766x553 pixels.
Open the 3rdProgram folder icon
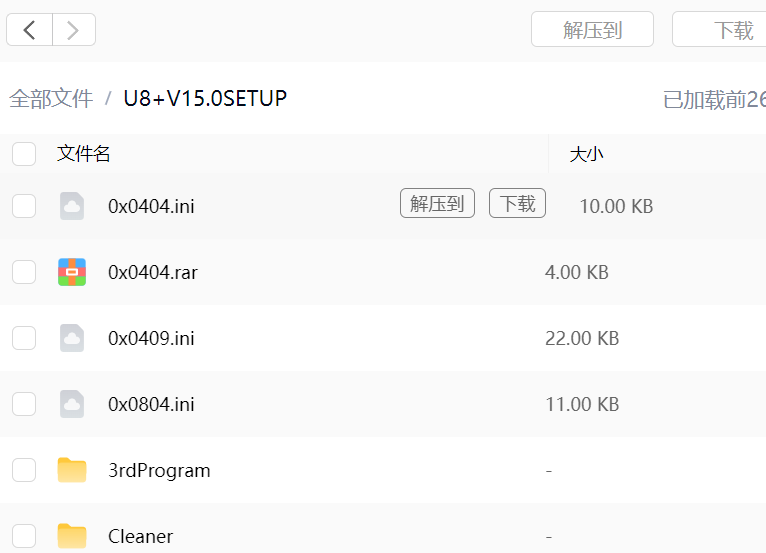point(72,470)
